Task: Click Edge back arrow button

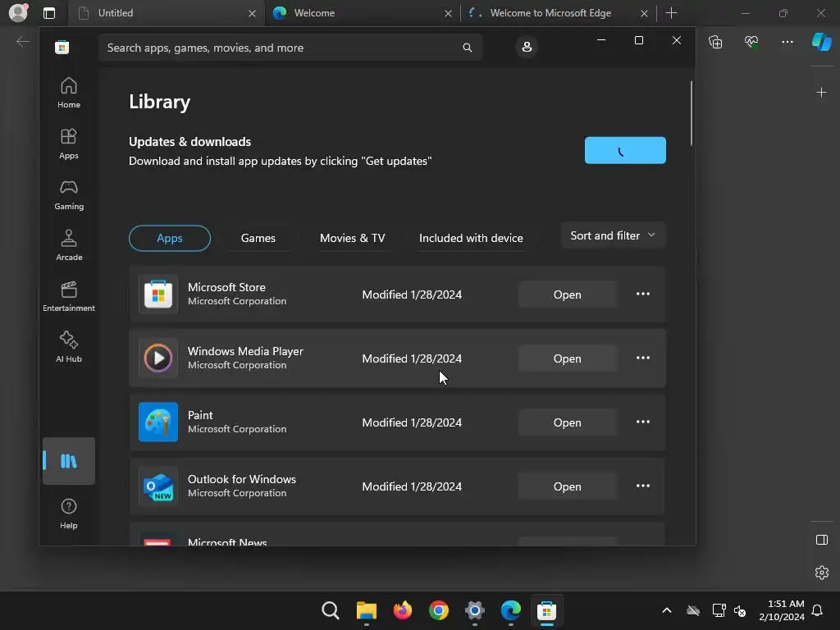Action: [x=22, y=41]
